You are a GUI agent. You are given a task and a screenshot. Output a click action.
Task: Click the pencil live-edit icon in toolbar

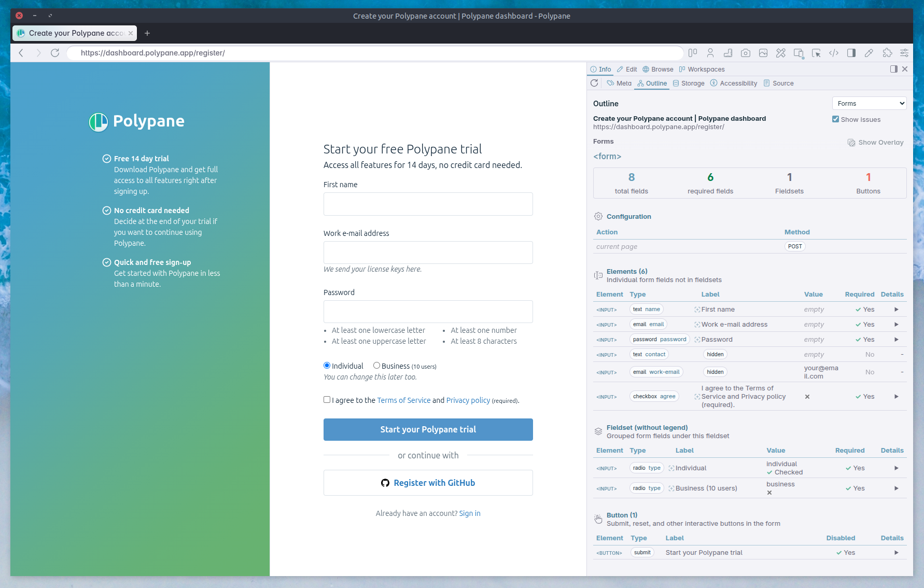(869, 53)
